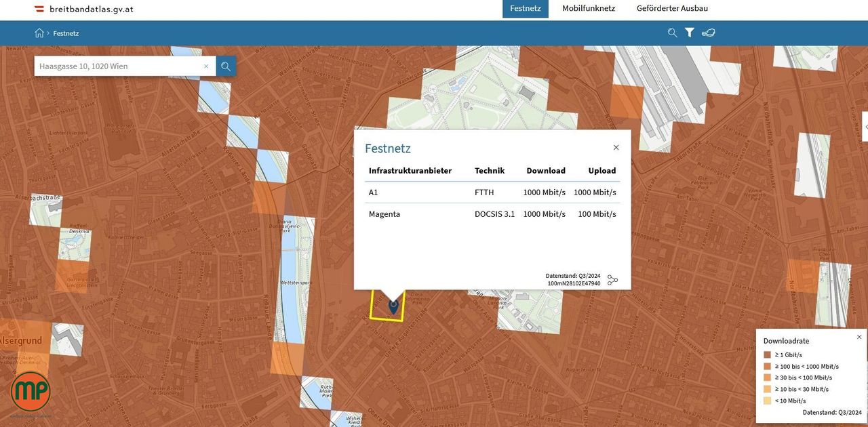Click the Festnetz breadcrumb link
The image size is (868, 427).
click(x=66, y=33)
